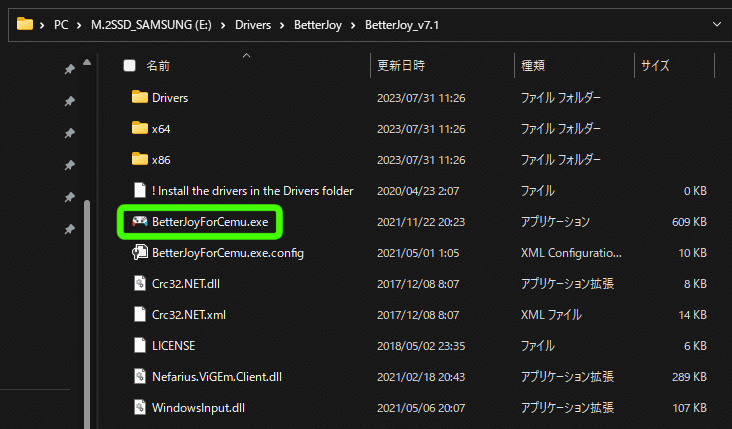The height and width of the screenshot is (429, 732).
Task: Sort by the 名前 column header
Action: click(158, 65)
